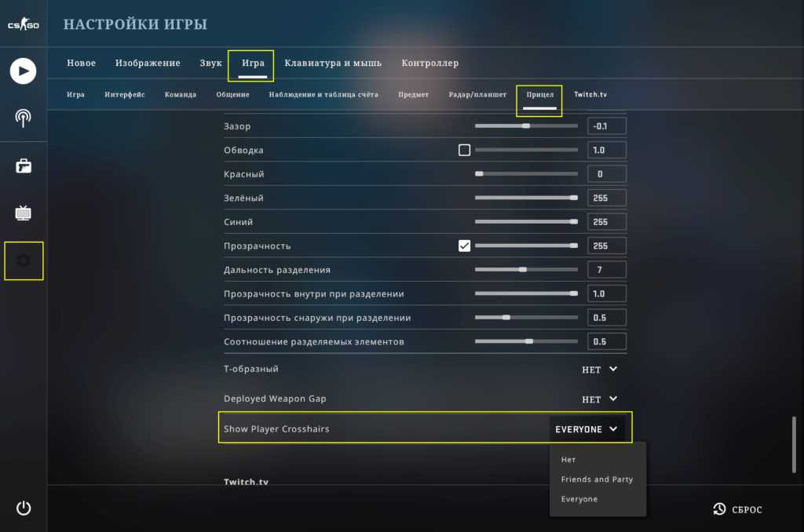The image size is (804, 532).
Task: Select the Twitch.tv sub-tab
Action: click(590, 94)
